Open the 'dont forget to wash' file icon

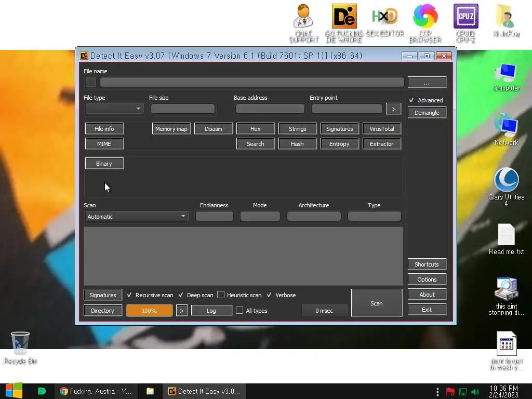(x=506, y=351)
